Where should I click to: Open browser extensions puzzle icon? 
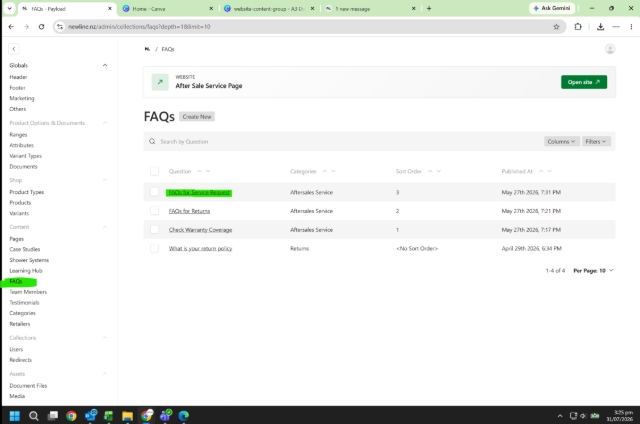(x=578, y=27)
